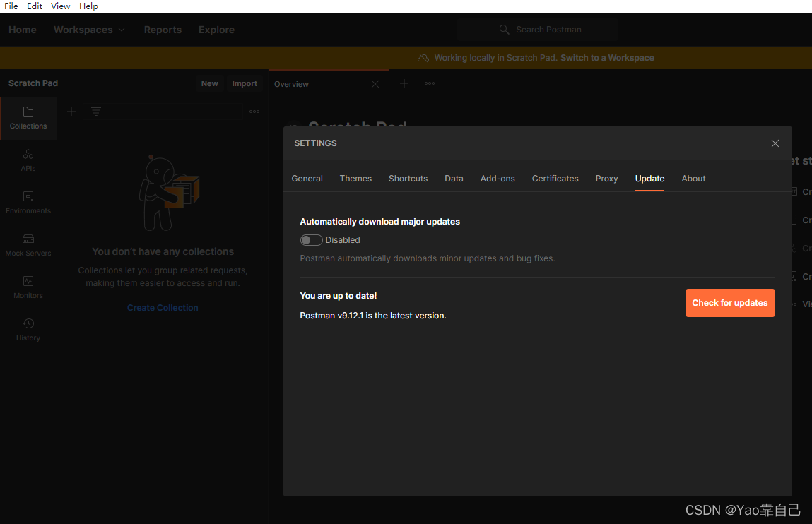Open Reports in top navigation

(163, 30)
